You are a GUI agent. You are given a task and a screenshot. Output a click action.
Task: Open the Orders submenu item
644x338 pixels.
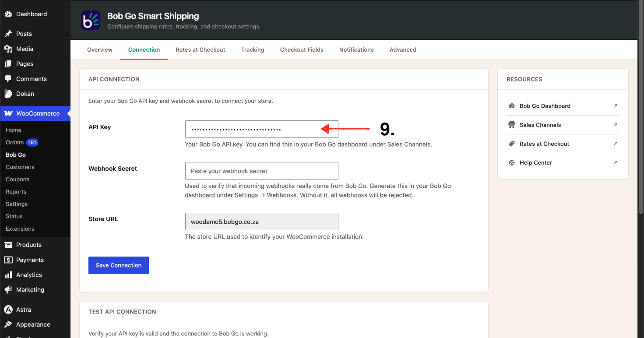(x=14, y=142)
